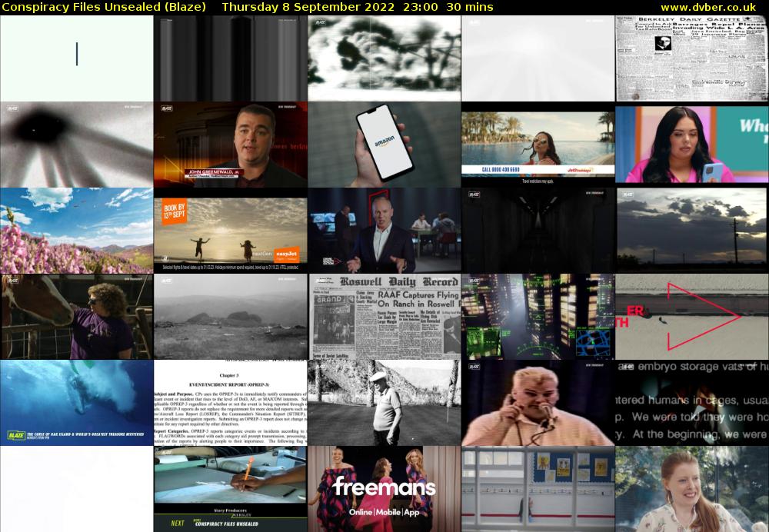Select the John Greenewald interview thumbnail
Image resolution: width=769 pixels, height=532 pixels.
click(x=230, y=145)
